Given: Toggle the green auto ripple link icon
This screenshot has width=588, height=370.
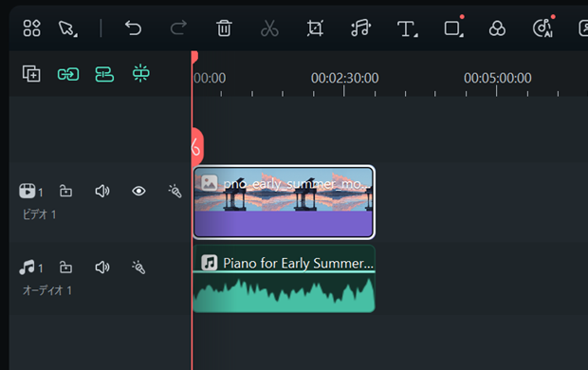Looking at the screenshot, I should click(x=68, y=74).
